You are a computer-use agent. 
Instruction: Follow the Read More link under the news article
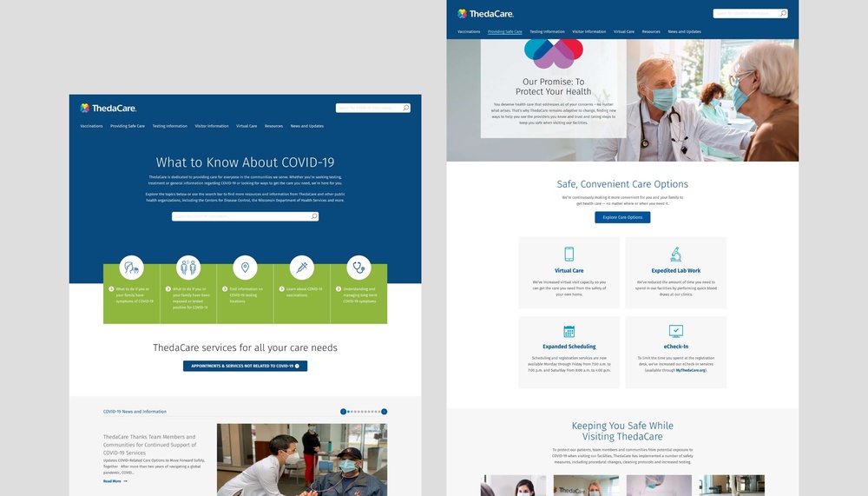point(115,481)
